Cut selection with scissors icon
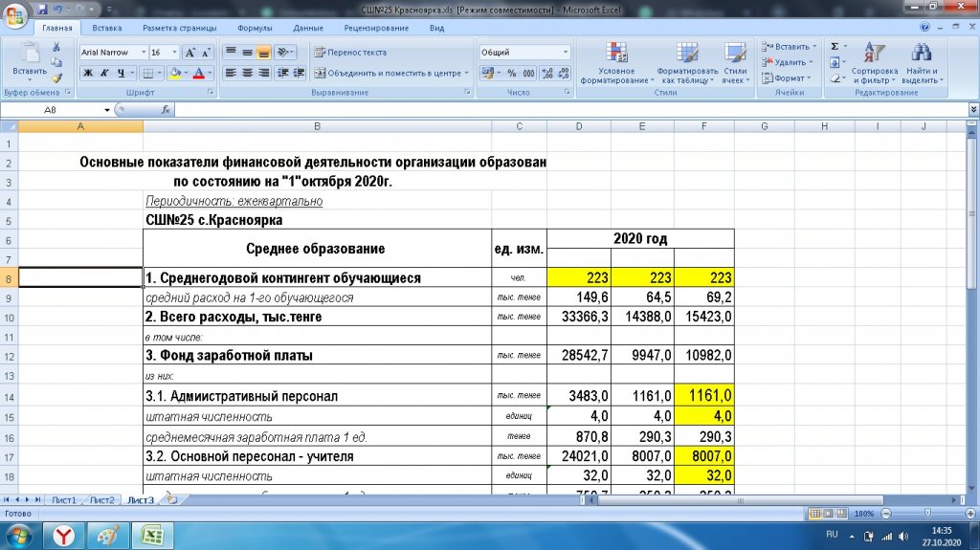 coord(56,47)
